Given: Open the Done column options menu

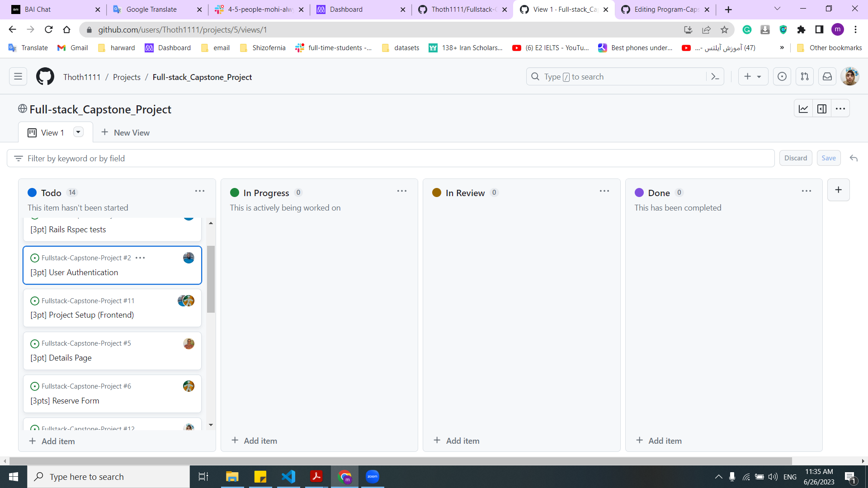Looking at the screenshot, I should coord(807,191).
